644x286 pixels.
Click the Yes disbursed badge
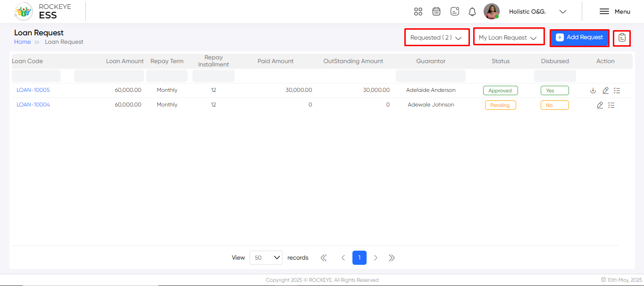click(x=555, y=90)
